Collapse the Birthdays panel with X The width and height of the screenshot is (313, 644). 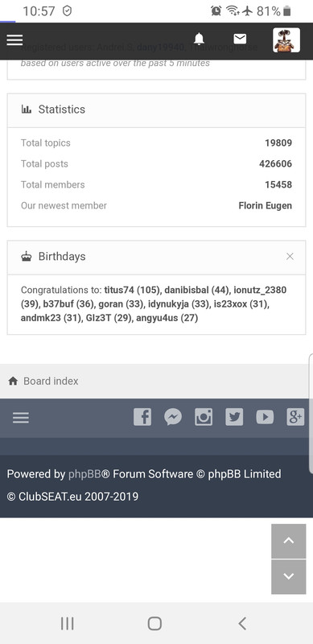coord(290,256)
